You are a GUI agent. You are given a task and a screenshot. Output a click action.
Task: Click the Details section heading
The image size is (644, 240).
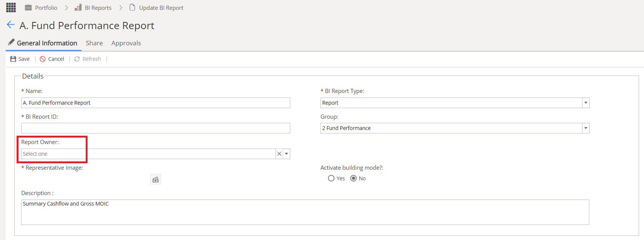pyautogui.click(x=33, y=76)
